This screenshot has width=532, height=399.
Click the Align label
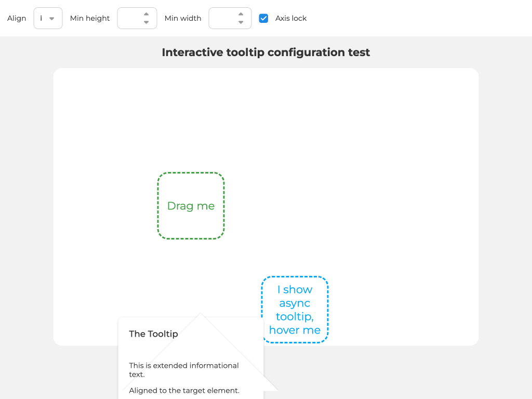pyautogui.click(x=17, y=18)
